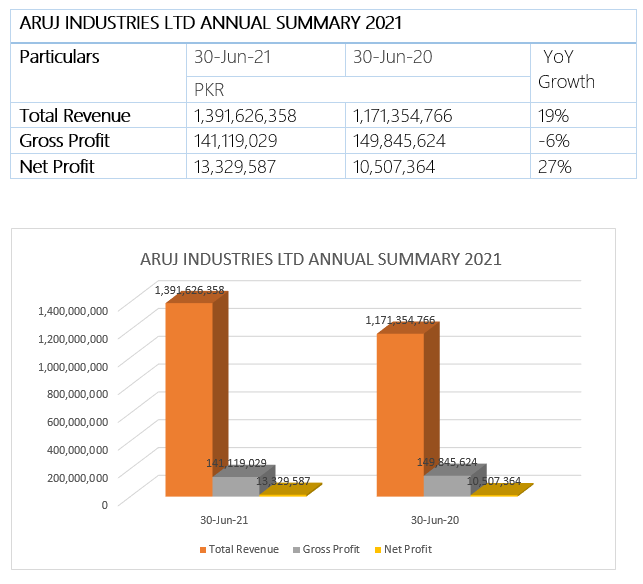Click the 'Total Revenue' row label

(75, 116)
